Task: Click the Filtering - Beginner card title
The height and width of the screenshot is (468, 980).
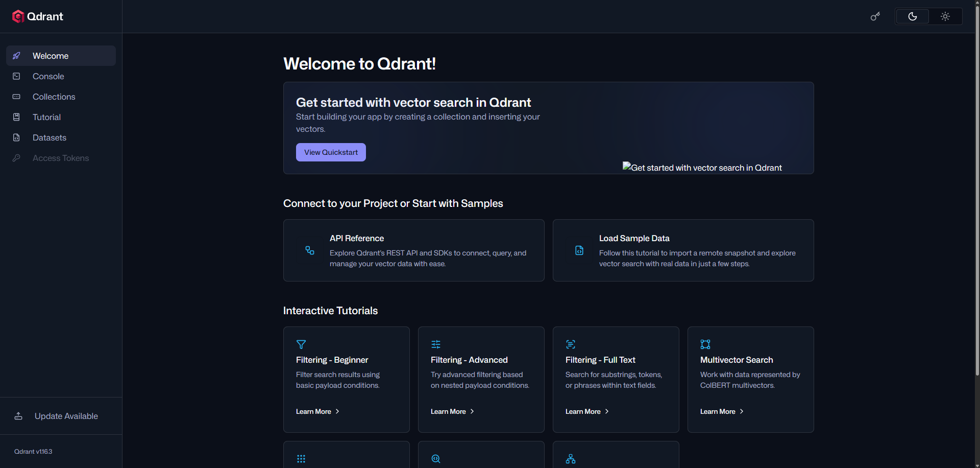Action: pos(332,360)
